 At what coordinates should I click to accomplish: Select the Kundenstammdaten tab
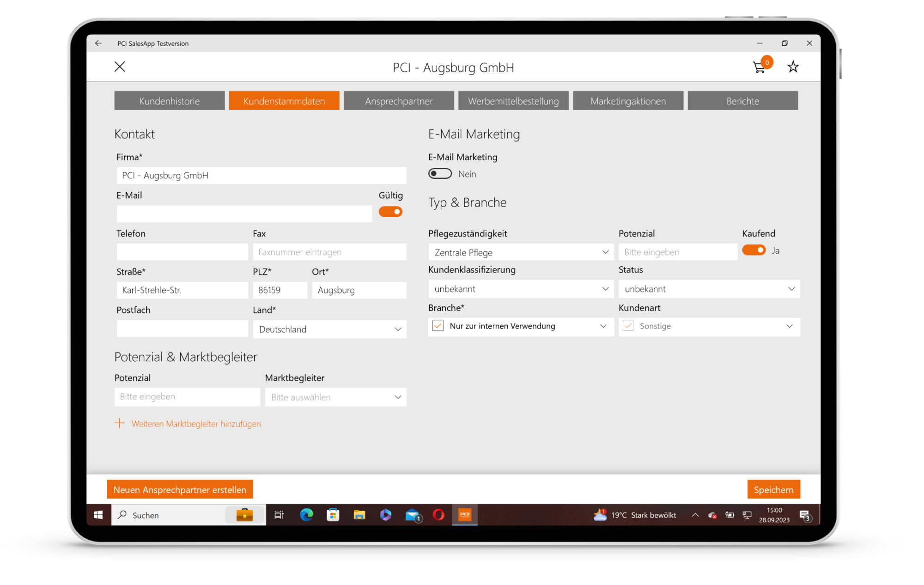[284, 101]
